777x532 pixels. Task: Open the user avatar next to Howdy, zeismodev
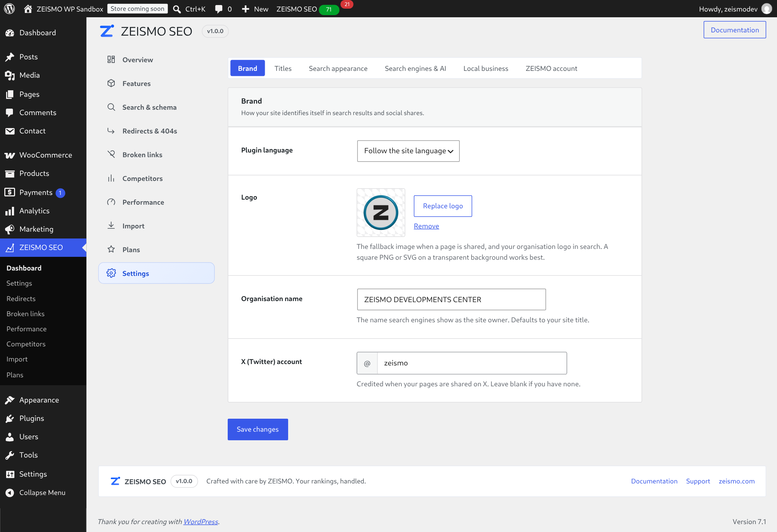click(767, 9)
